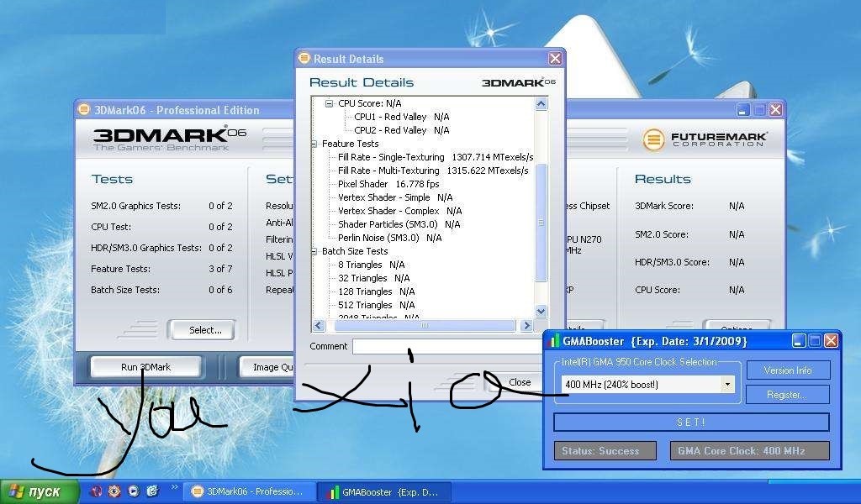
Task: Select Perlin Noise (SM3.0) row
Action: (x=389, y=238)
